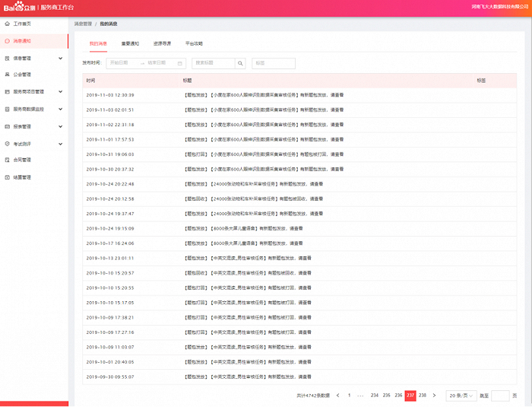Image resolution: width=532 pixels, height=407 pixels.
Task: Open message dated 2019-10-10 15:20:57
Action: click(x=299, y=273)
